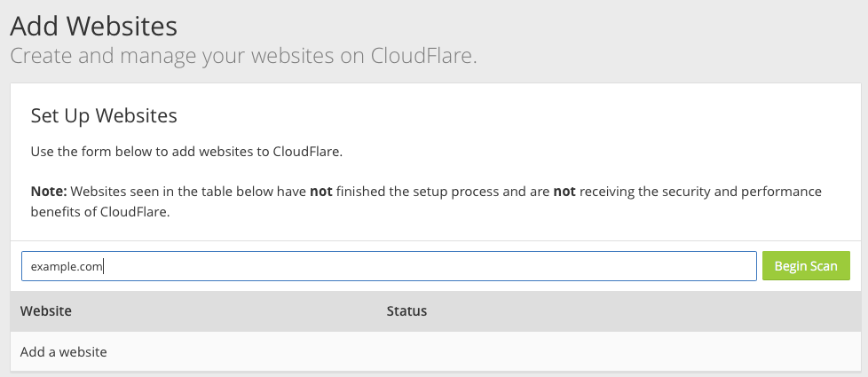This screenshot has width=868, height=377.
Task: Click the bold 'Note:' label
Action: pos(49,191)
